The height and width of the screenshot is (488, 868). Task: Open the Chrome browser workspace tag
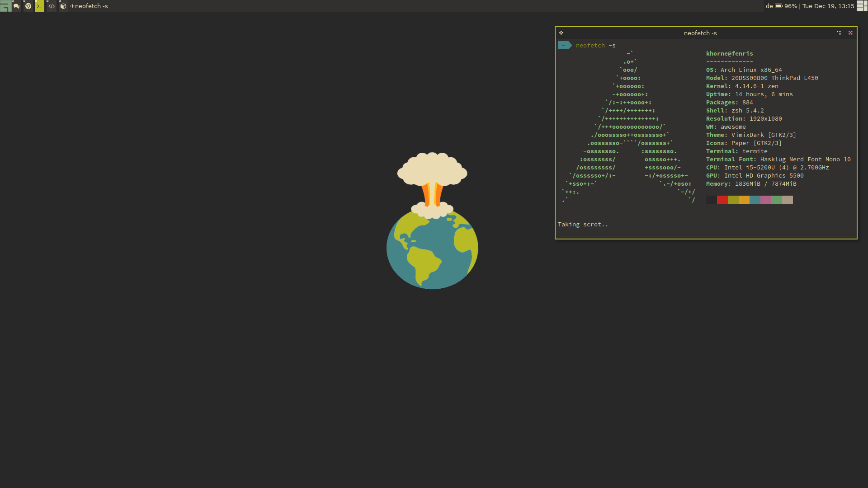click(x=28, y=6)
